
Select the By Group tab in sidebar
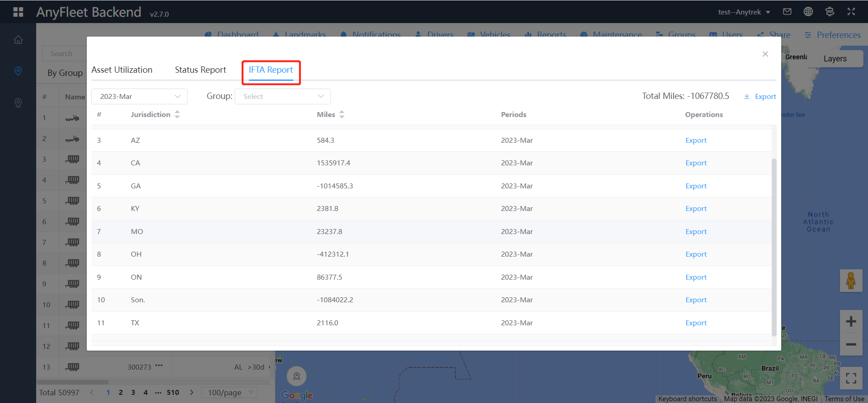tap(65, 73)
